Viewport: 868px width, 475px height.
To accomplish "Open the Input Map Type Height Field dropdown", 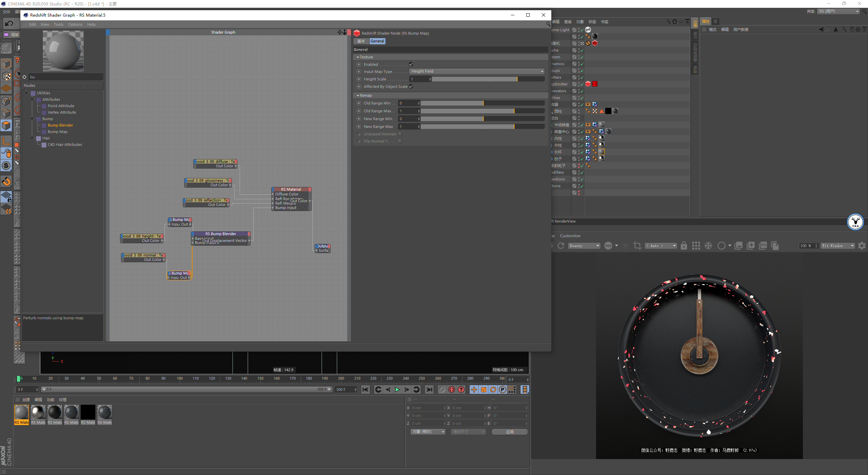I will 477,71.
